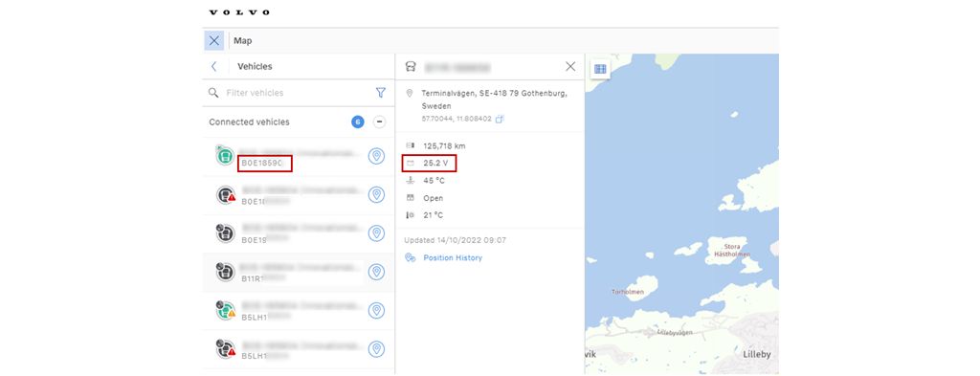This screenshot has height=376, width=980.
Task: Select the second bus icon with red alert
Action: coord(226,195)
